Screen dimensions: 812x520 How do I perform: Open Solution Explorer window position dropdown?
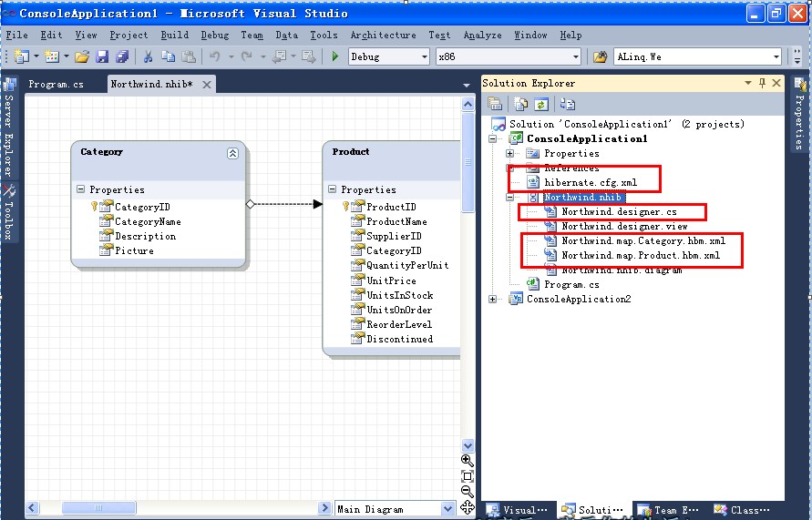748,83
